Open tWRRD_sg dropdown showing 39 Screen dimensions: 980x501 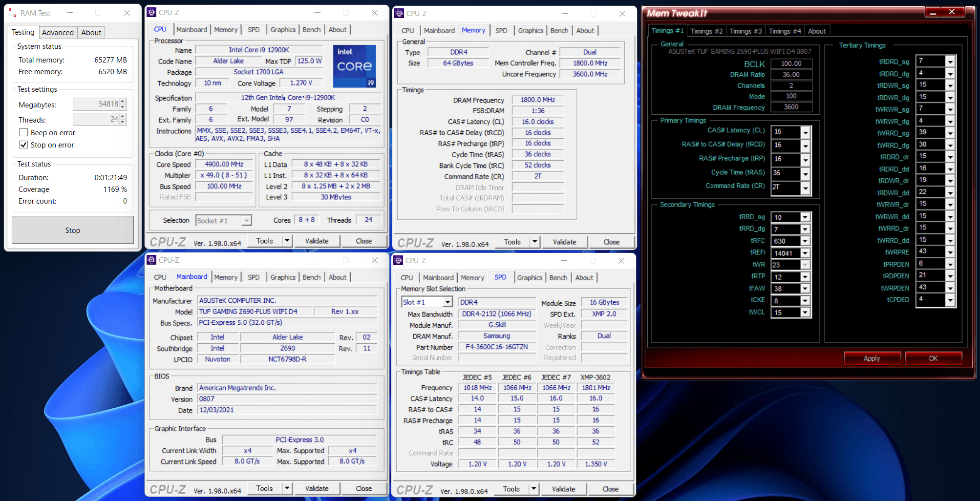[950, 133]
